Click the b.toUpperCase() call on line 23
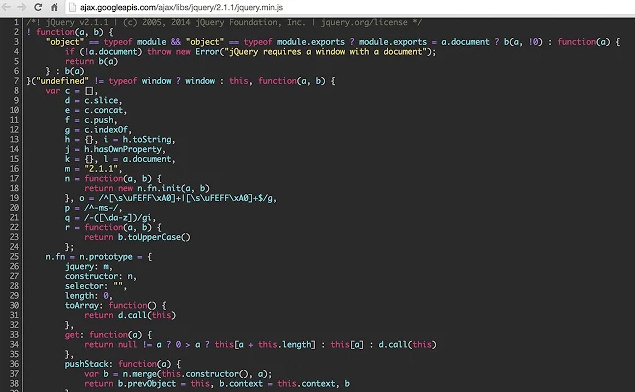This screenshot has width=635, height=392. pyautogui.click(x=154, y=237)
